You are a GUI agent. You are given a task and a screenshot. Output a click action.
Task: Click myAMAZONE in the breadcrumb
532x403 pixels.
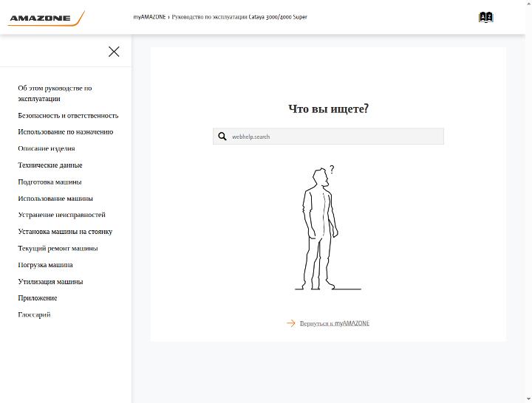[x=149, y=17]
